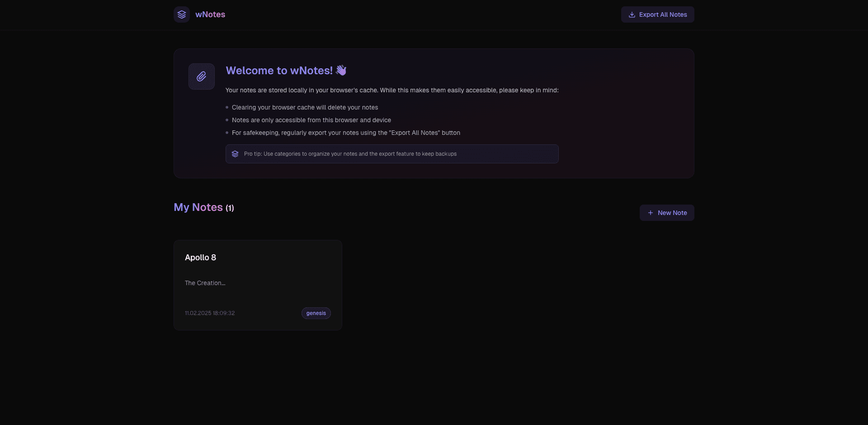The image size is (868, 425).
Task: Click the My Notes heading
Action: tap(198, 207)
